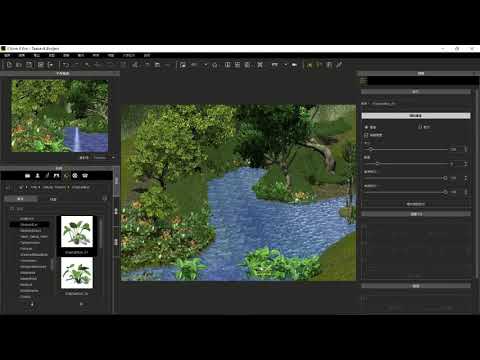The image size is (480, 360).
Task: Switch to the left highlighted content tab
Action: (x=21, y=199)
